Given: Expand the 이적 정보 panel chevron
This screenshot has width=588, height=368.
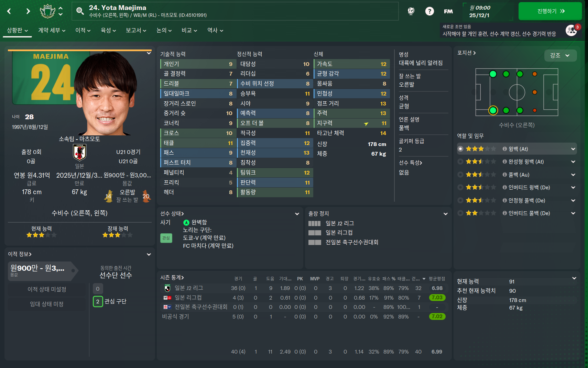Looking at the screenshot, I should (149, 254).
